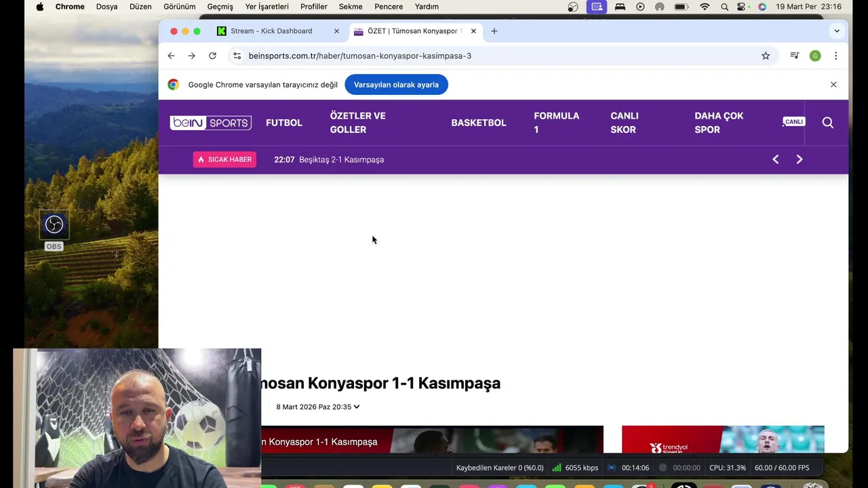Viewport: 868px width, 488px height.
Task: Open the Trendyol sidebar thumbnail
Action: click(x=723, y=439)
